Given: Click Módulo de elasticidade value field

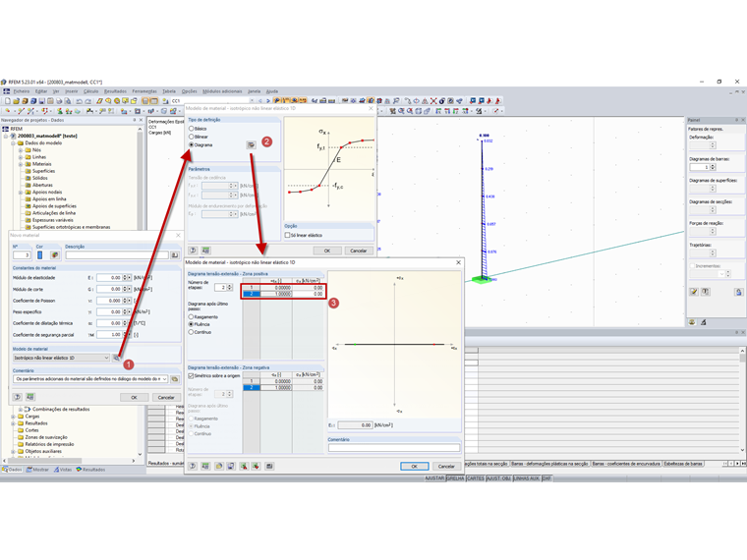Looking at the screenshot, I should pos(109,278).
